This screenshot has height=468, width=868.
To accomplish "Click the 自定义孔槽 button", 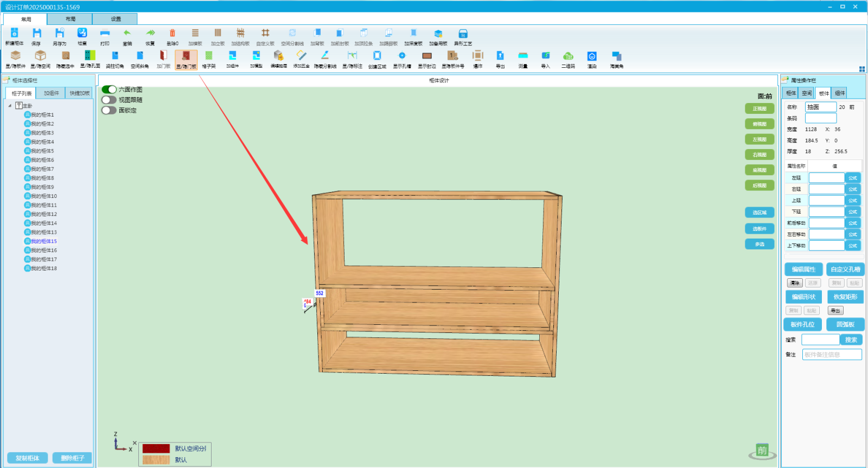I will pyautogui.click(x=845, y=270).
